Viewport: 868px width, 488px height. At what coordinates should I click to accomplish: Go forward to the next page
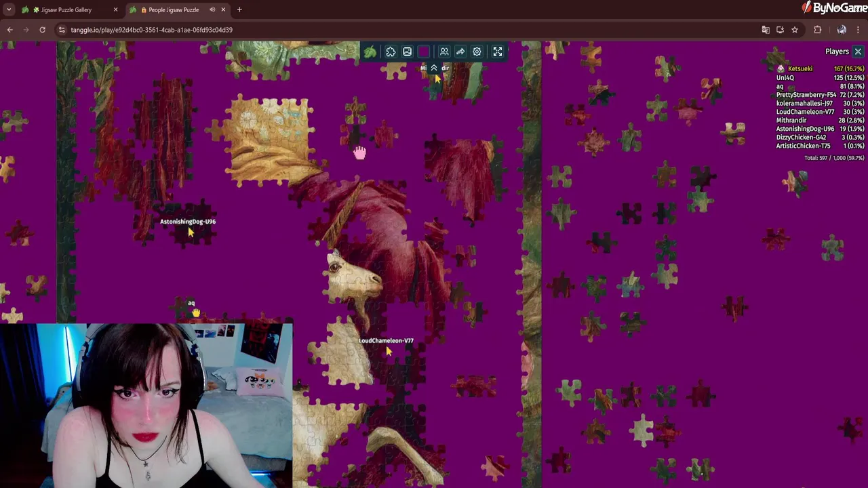click(x=26, y=30)
